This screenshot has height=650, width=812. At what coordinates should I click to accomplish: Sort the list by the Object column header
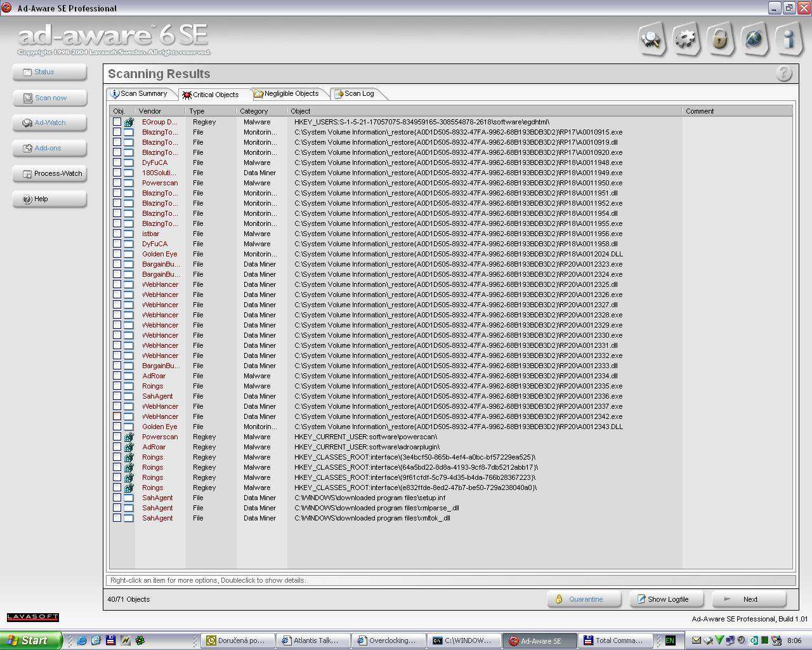point(485,111)
